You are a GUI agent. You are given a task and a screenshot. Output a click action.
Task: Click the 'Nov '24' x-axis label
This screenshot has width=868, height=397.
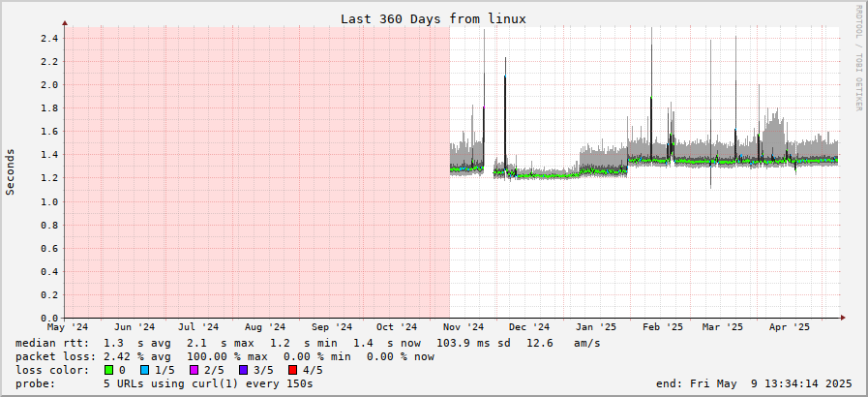[x=464, y=327]
